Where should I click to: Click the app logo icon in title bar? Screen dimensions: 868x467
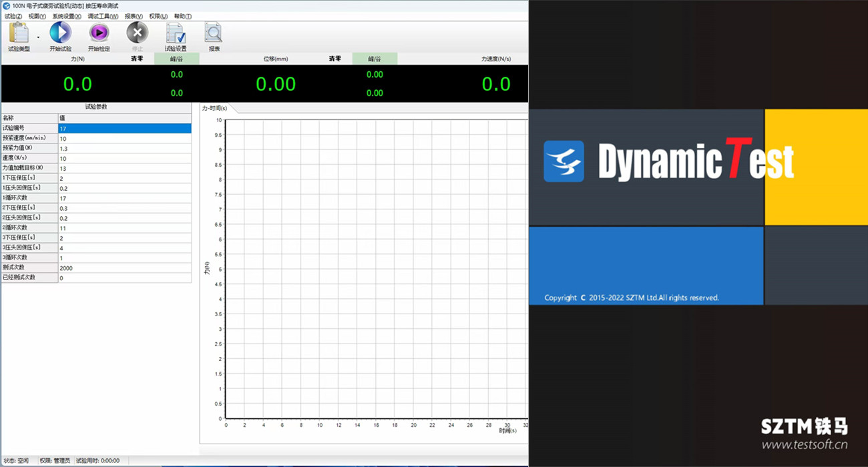coord(6,5)
